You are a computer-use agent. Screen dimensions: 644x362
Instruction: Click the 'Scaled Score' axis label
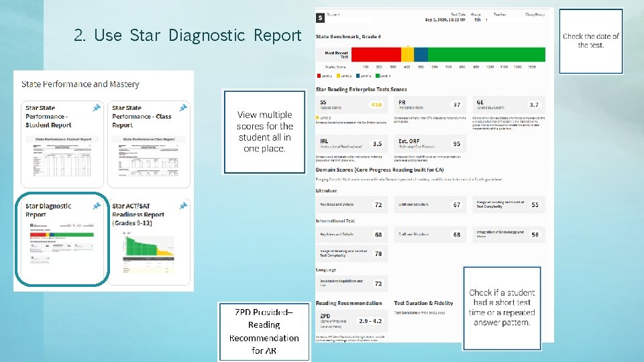pos(335,67)
